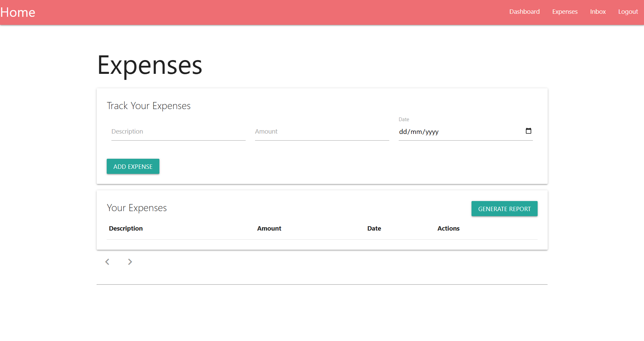The image size is (644, 341).
Task: Click the Description column header
Action: pyautogui.click(x=126, y=229)
